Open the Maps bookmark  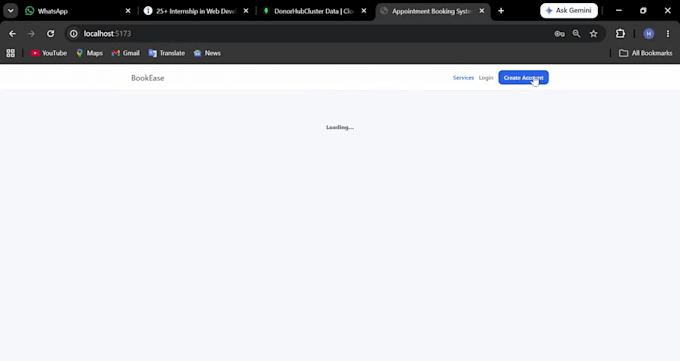89,53
